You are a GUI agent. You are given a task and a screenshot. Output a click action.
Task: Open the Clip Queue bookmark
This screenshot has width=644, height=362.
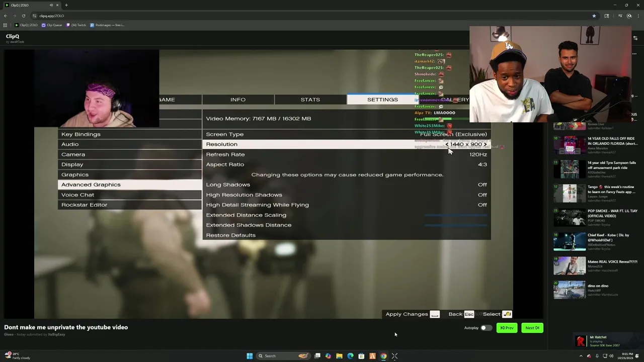click(52, 25)
